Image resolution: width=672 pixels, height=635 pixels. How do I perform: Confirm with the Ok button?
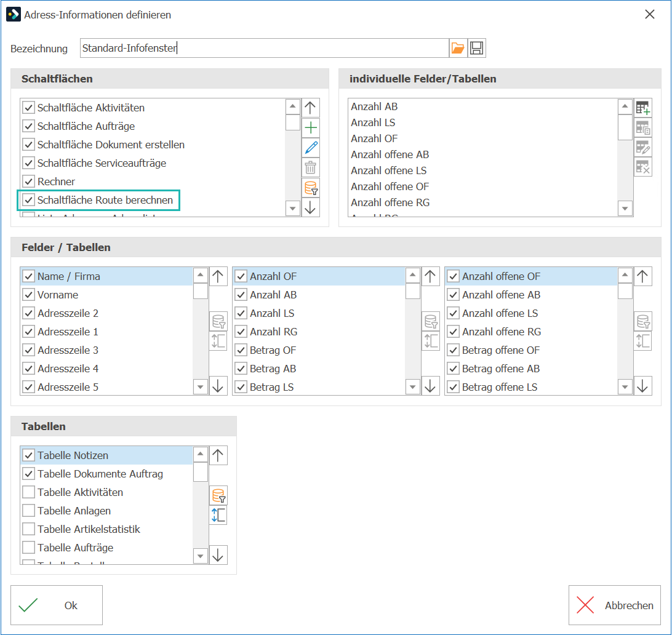(x=57, y=605)
